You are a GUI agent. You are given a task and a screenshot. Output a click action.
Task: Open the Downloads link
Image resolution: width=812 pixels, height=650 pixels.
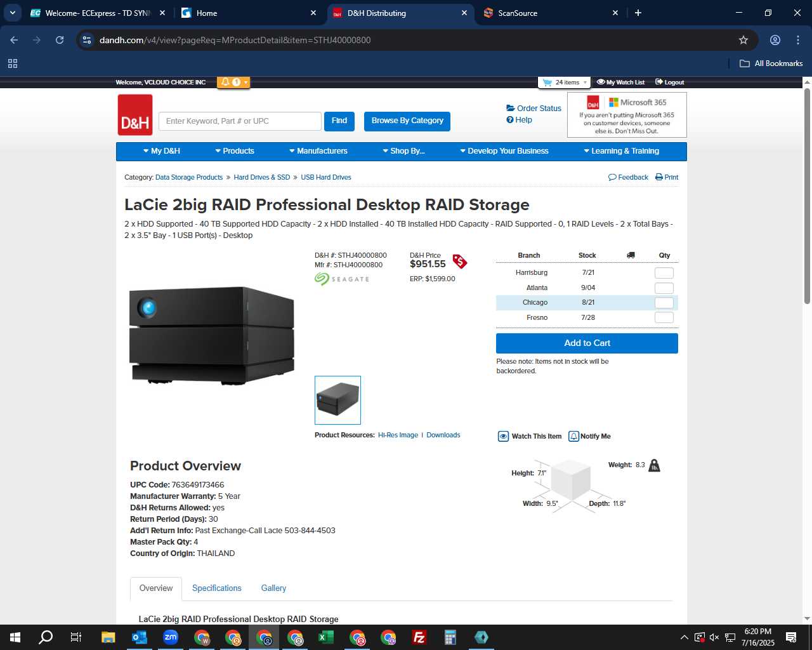(x=443, y=435)
